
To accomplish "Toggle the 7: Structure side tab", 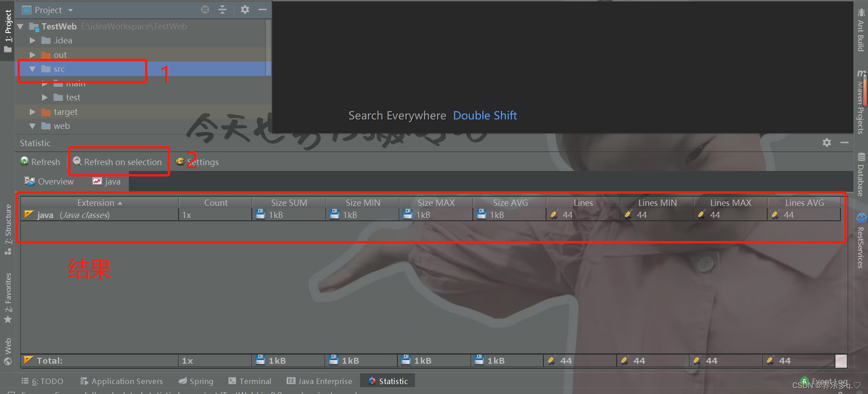I will coord(8,229).
